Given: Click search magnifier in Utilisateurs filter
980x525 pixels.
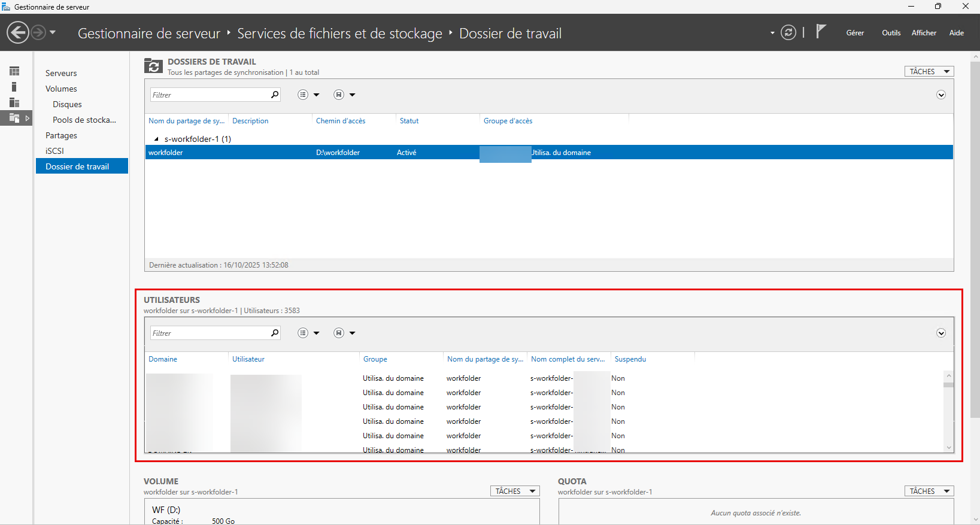Looking at the screenshot, I should (275, 333).
